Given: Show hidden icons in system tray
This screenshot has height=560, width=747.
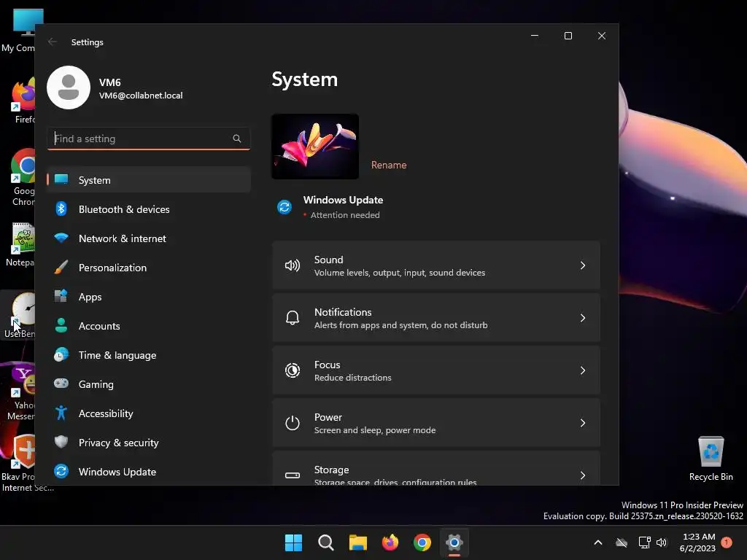Looking at the screenshot, I should click(598, 542).
